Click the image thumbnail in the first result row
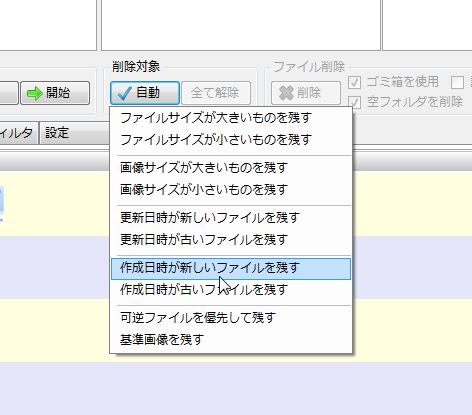 point(1,204)
